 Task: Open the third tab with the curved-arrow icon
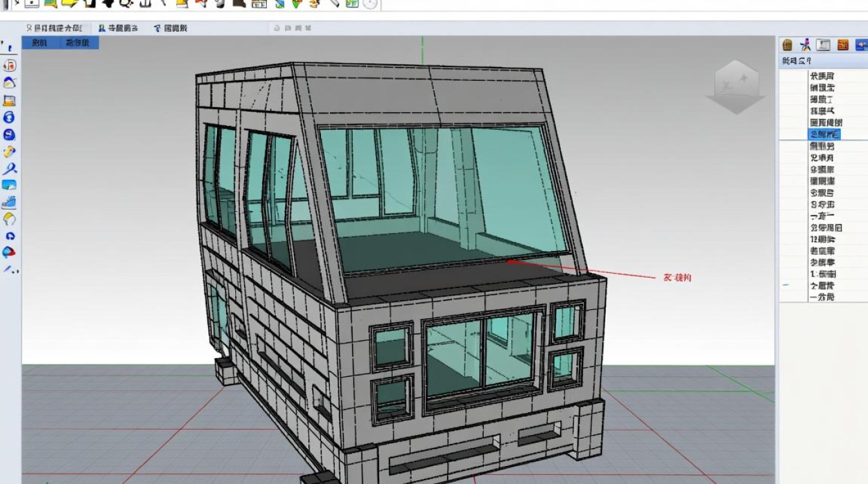coord(170,28)
